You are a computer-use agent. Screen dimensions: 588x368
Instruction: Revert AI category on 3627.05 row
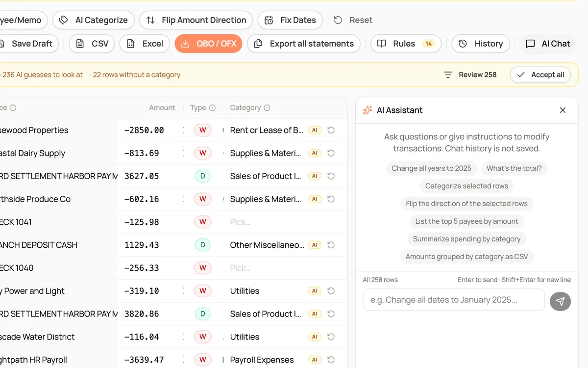tap(331, 176)
